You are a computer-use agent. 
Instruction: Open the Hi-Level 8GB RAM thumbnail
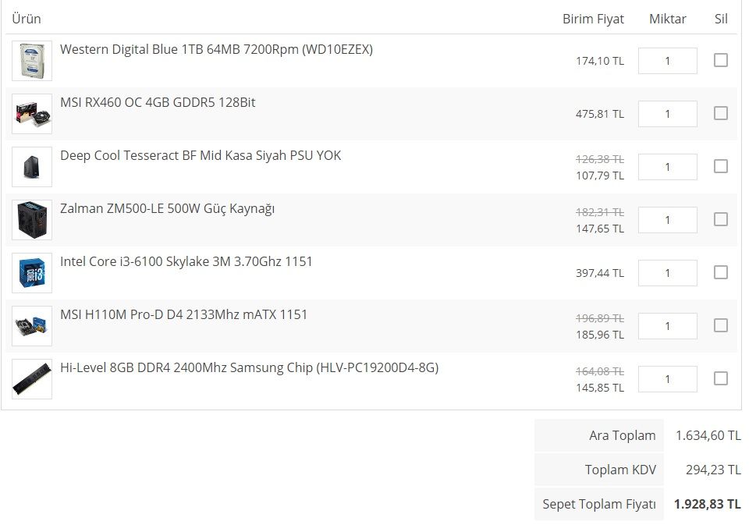coord(32,379)
